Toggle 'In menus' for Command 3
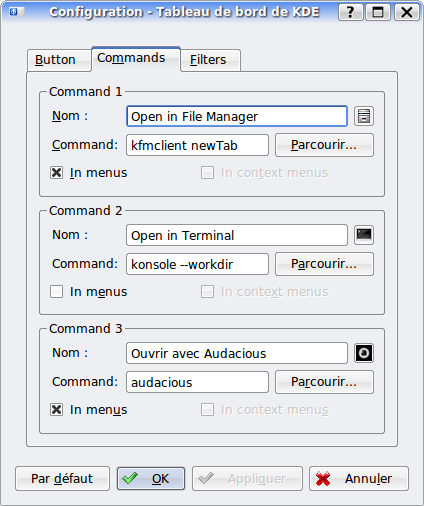 (x=56, y=409)
